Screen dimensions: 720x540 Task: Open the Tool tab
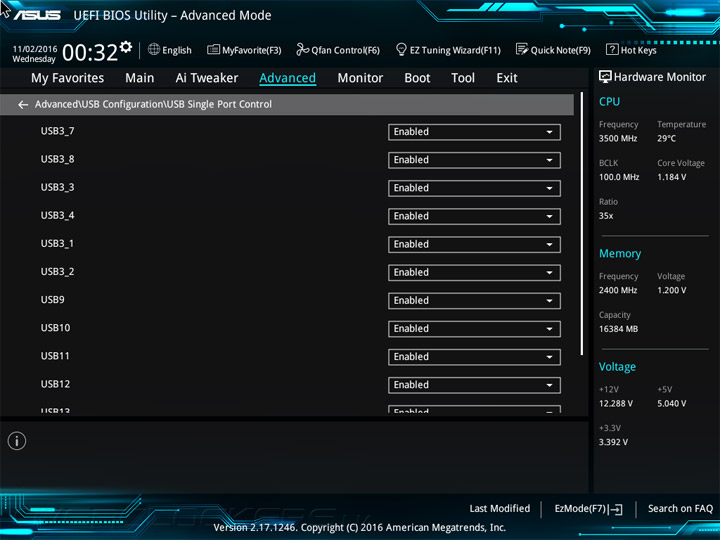click(463, 78)
